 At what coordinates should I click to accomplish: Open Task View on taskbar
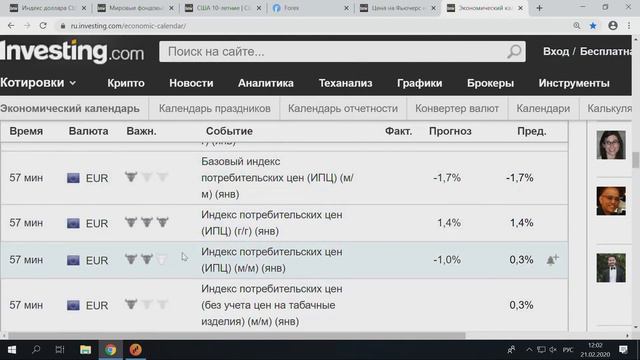pos(60,350)
